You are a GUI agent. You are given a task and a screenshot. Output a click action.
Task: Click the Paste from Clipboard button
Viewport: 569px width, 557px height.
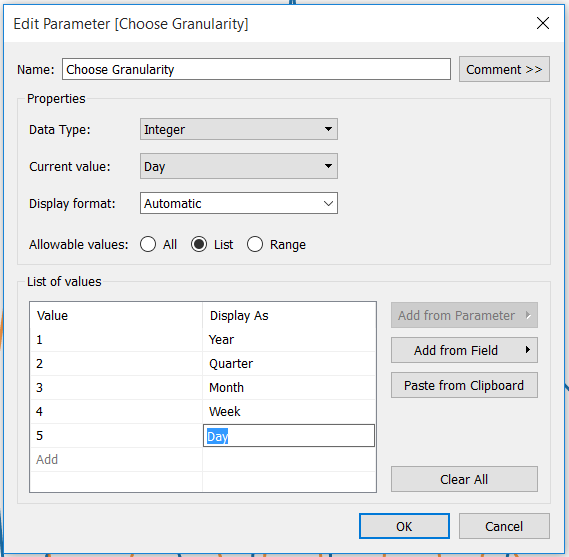464,385
